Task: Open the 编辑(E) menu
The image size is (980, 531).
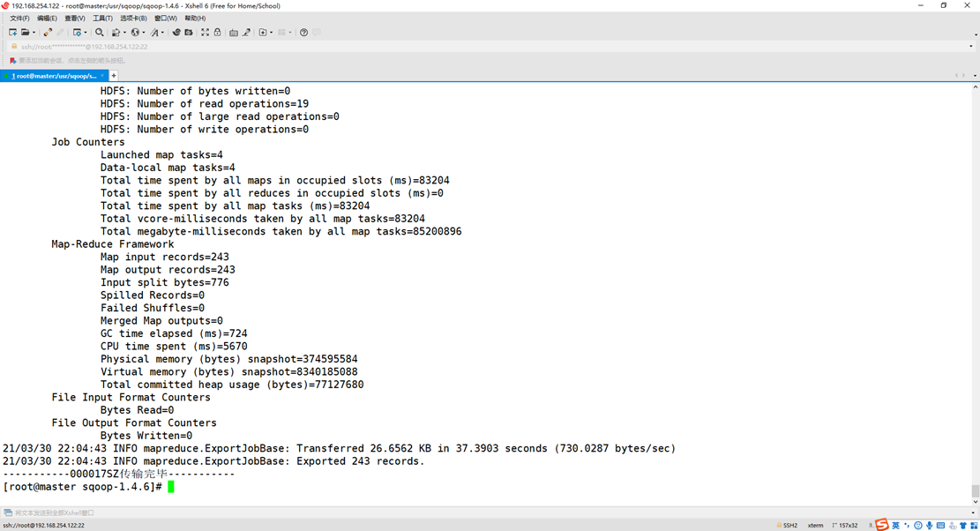Action: click(x=47, y=19)
